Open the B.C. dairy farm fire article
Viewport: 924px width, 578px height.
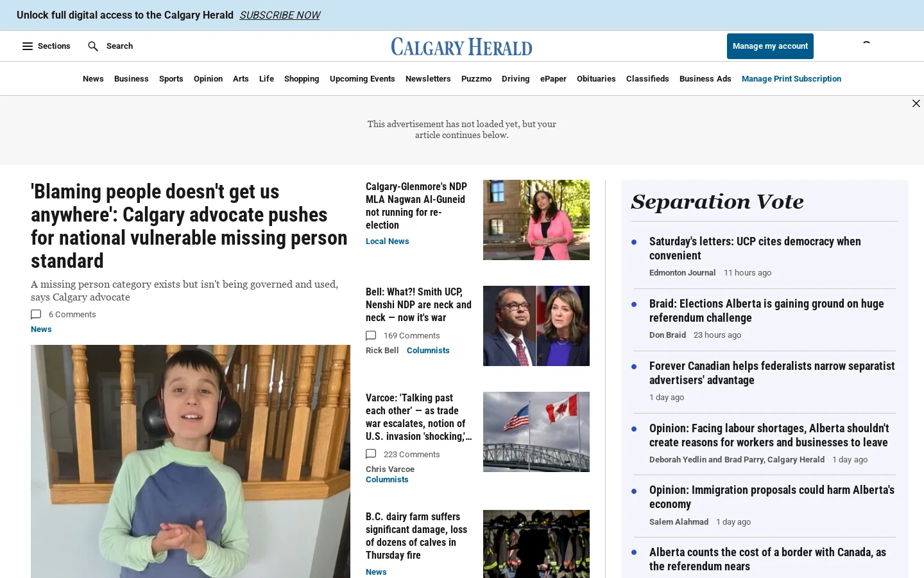[417, 536]
